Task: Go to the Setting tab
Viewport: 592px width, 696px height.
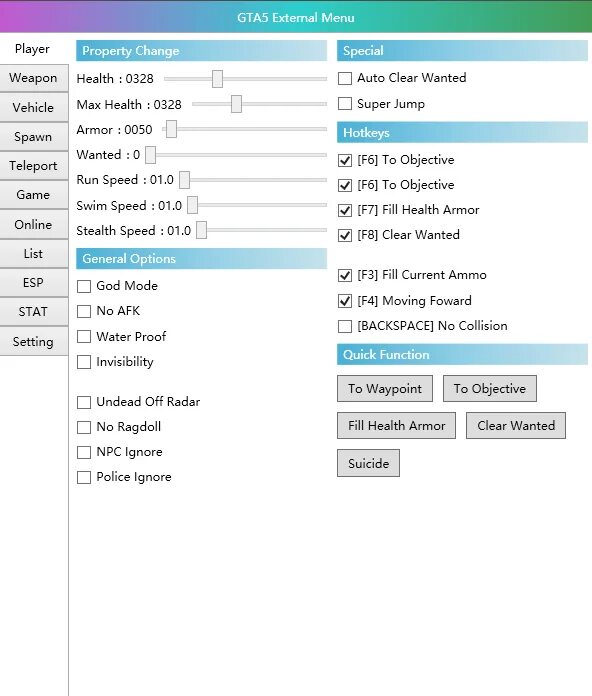Action: click(34, 342)
